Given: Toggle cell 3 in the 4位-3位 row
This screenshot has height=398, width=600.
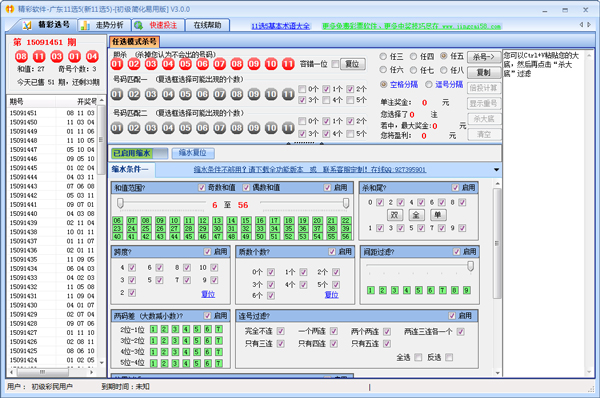Looking at the screenshot, I should [x=175, y=352].
